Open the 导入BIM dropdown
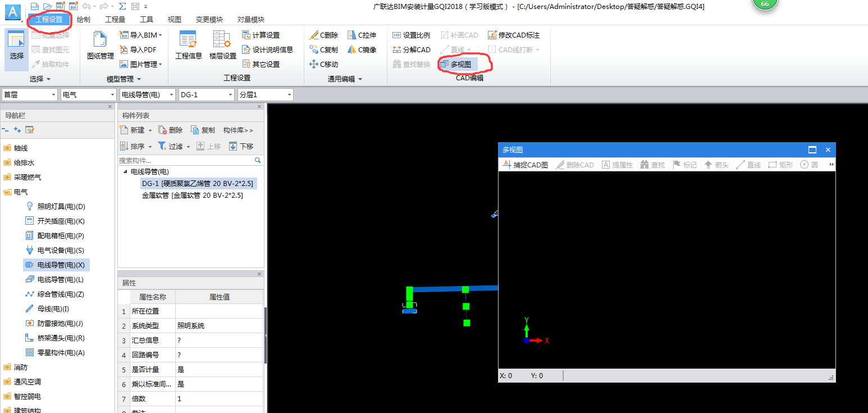This screenshot has height=413, width=868. [x=160, y=35]
